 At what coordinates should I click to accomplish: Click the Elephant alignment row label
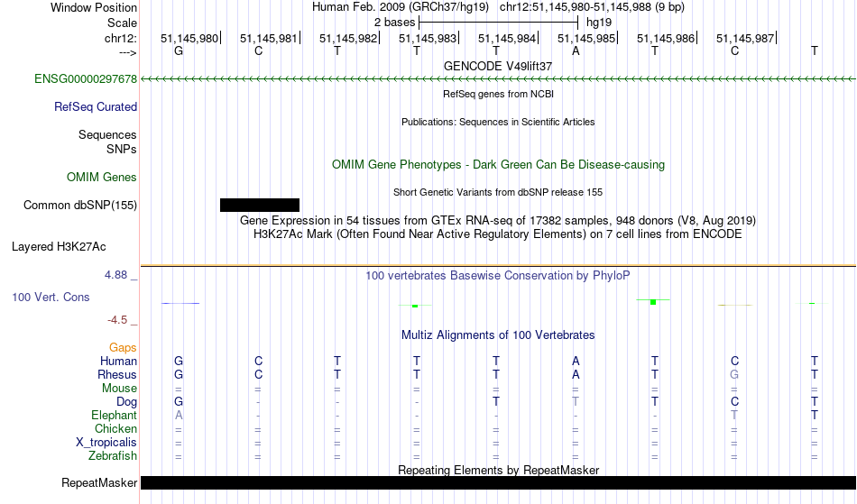(x=115, y=415)
